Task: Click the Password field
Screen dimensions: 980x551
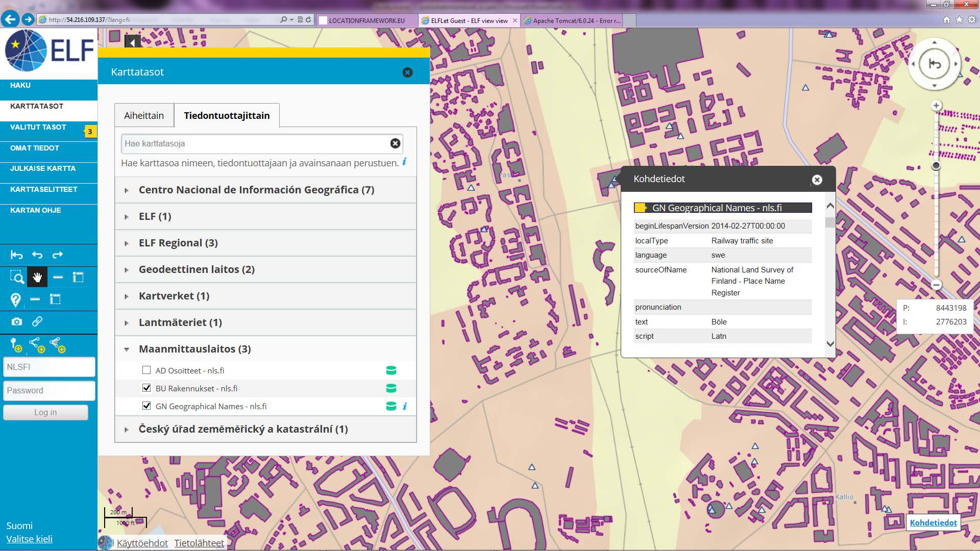Action: 49,390
